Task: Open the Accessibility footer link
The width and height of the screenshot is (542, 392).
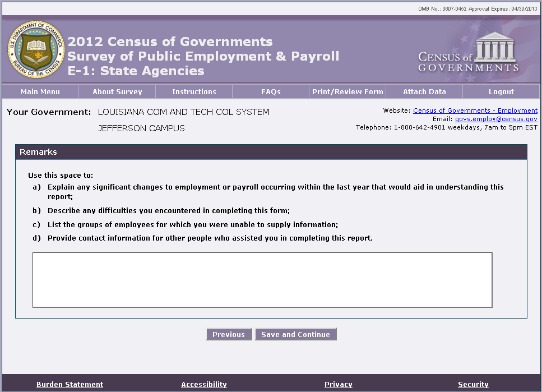Action: tap(204, 384)
